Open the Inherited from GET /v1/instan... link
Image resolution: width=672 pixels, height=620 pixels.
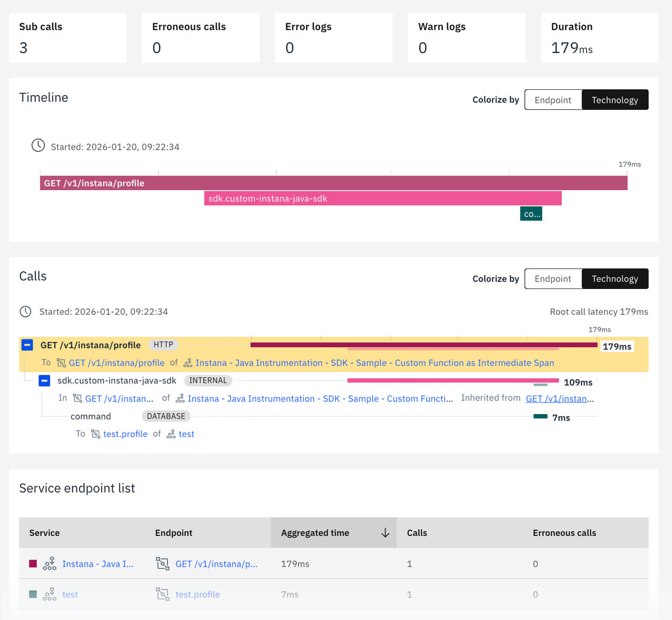tap(560, 399)
